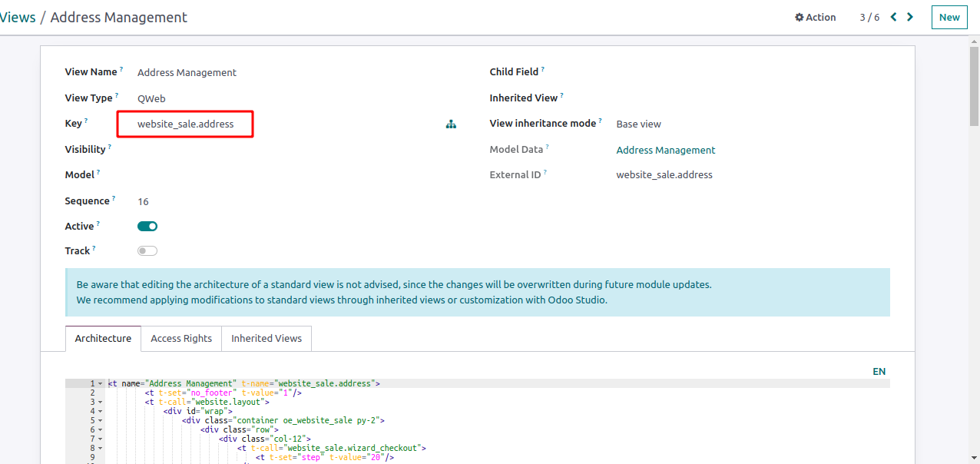Click the help mark beside Inherited View
The height and width of the screenshot is (464, 980).
tap(561, 95)
